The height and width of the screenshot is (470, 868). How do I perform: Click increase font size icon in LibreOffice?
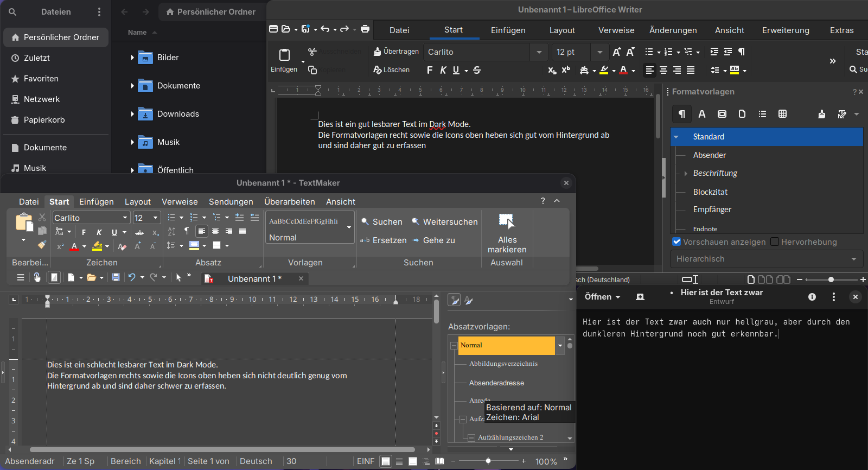pos(616,52)
